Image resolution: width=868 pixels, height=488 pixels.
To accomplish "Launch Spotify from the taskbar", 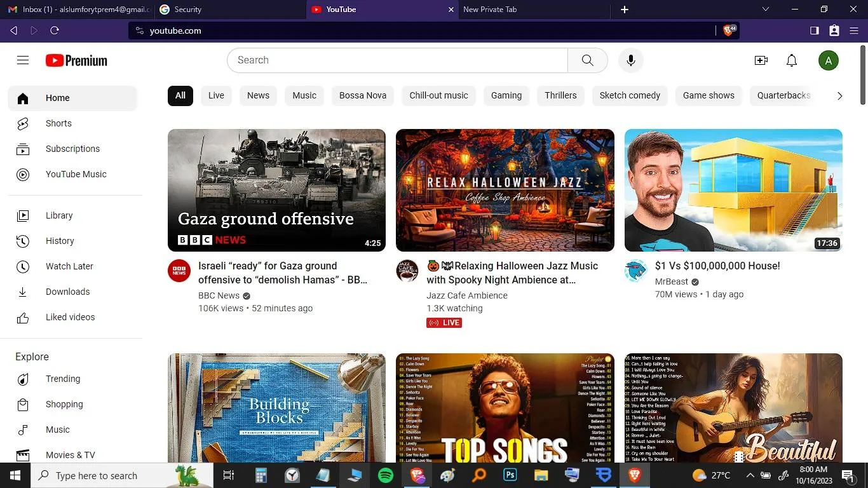I will pos(386,475).
